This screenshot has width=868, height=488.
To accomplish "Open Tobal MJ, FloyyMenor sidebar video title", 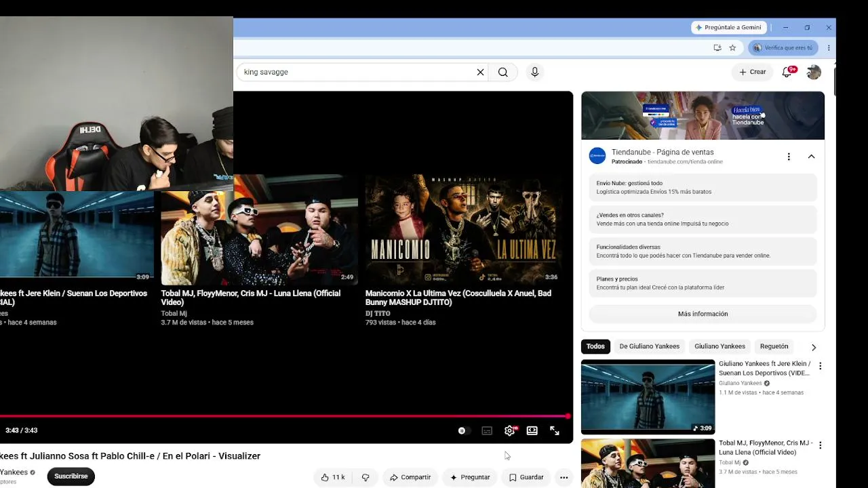I will 766,447.
